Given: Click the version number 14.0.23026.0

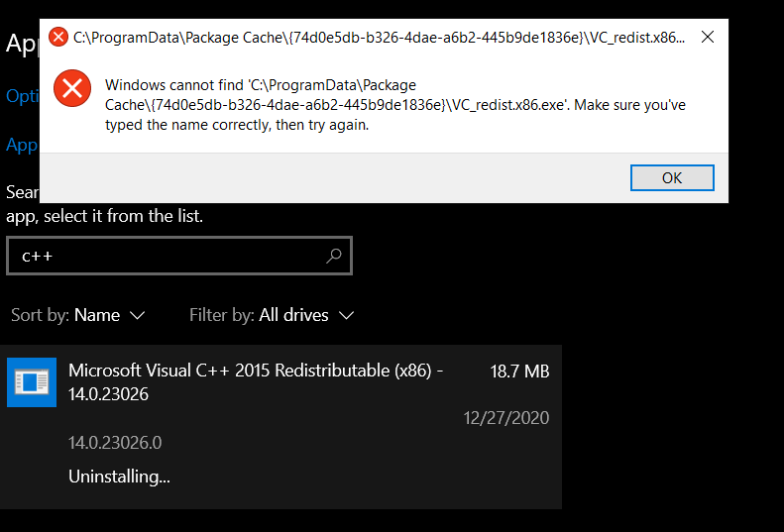Looking at the screenshot, I should point(115,442).
